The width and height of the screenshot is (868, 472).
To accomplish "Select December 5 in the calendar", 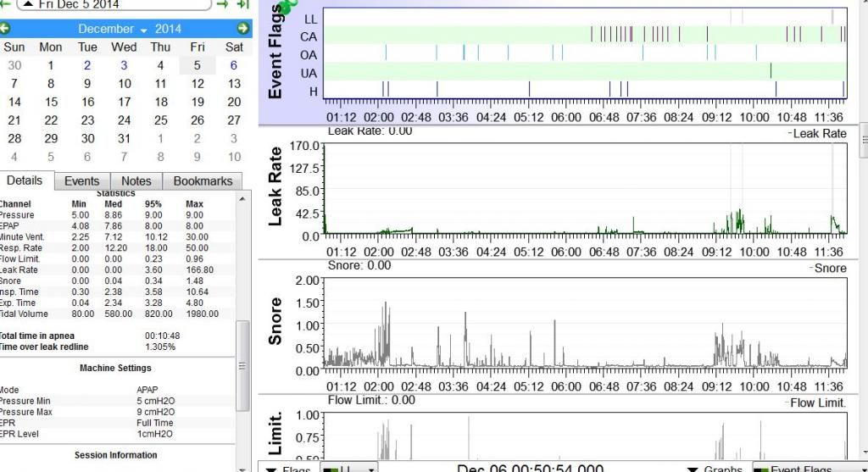I will (197, 65).
